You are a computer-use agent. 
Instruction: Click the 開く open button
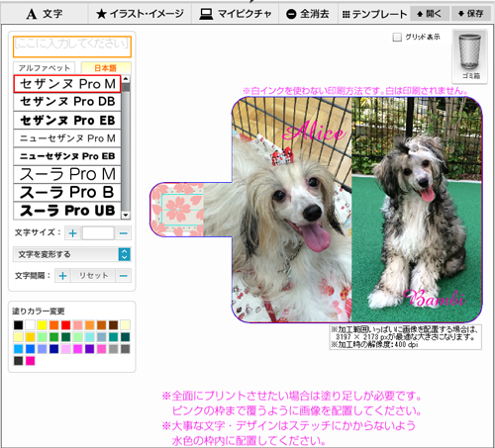pyautogui.click(x=430, y=14)
